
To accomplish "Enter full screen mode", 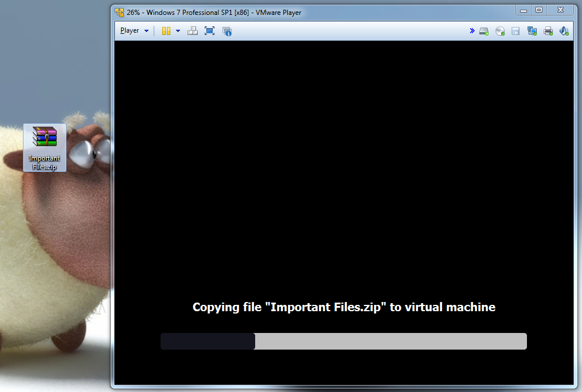I will click(x=209, y=31).
